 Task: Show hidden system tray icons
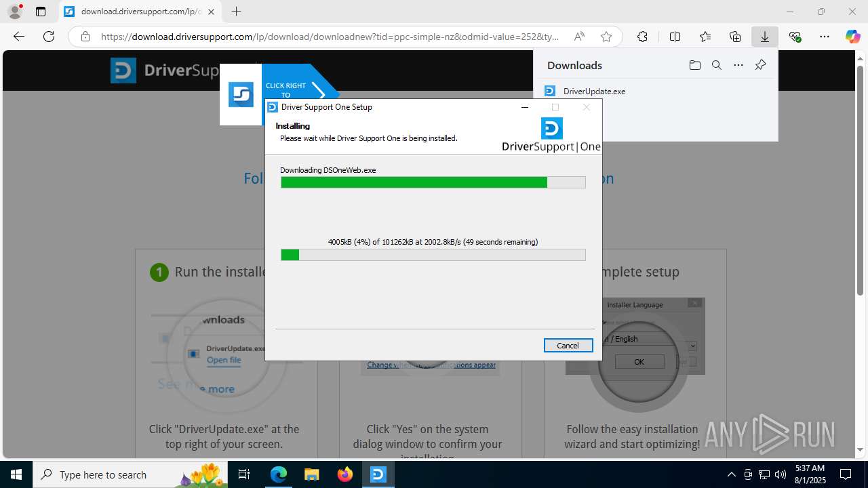point(731,474)
